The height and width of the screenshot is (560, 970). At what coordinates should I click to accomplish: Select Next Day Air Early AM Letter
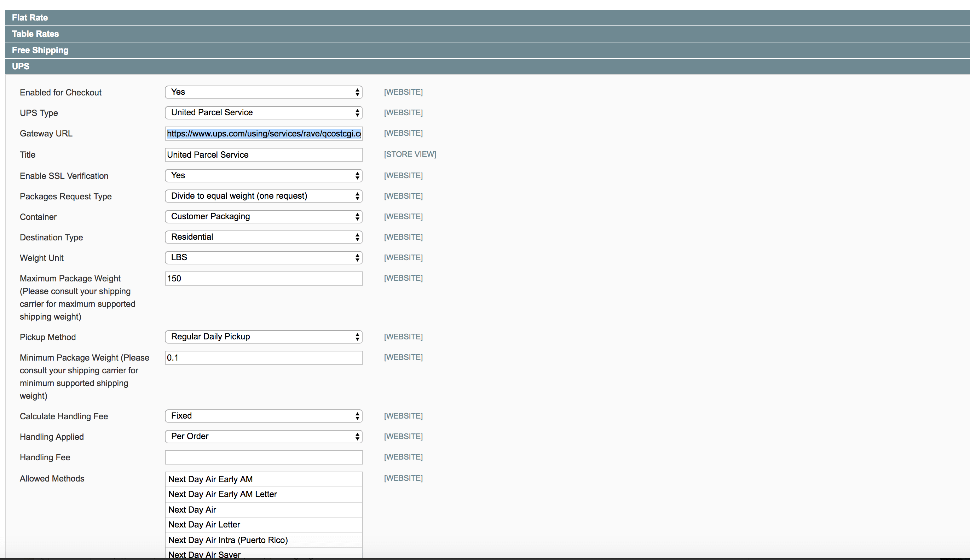(264, 494)
